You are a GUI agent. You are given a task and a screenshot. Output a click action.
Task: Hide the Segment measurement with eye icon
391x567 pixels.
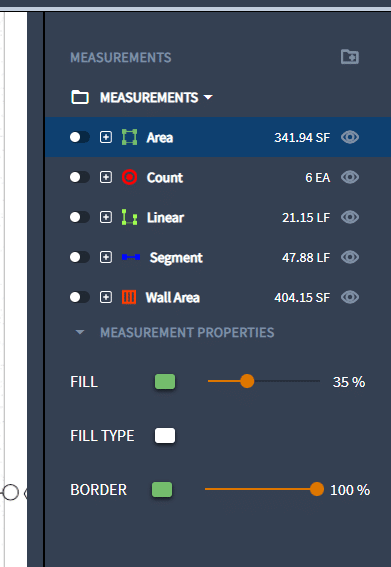[x=350, y=257]
